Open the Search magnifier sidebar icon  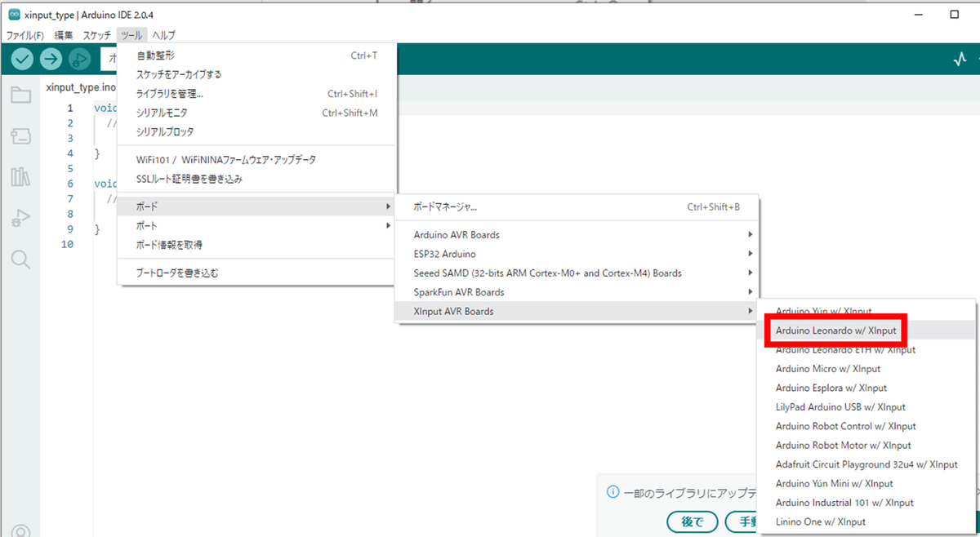click(x=20, y=260)
